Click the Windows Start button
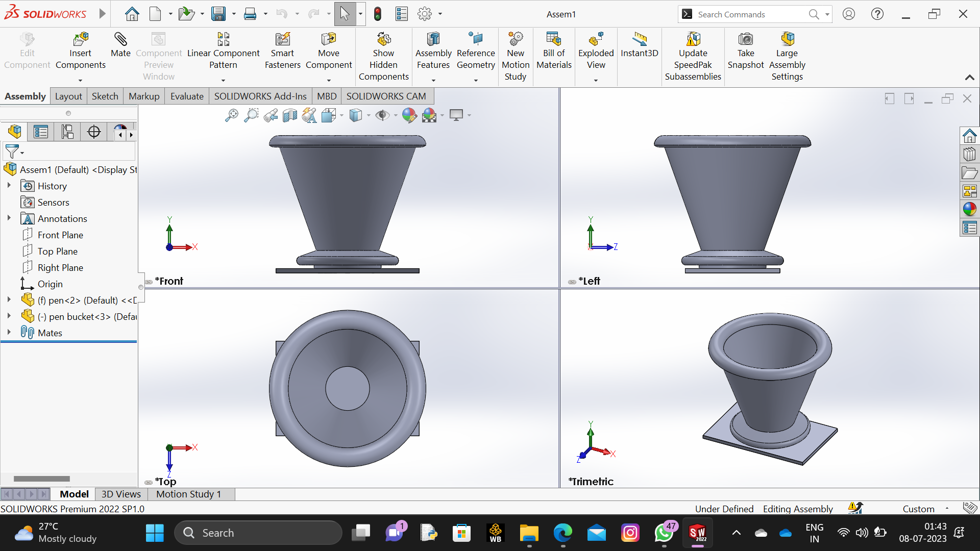Screen dimensions: 980x551 (155, 533)
